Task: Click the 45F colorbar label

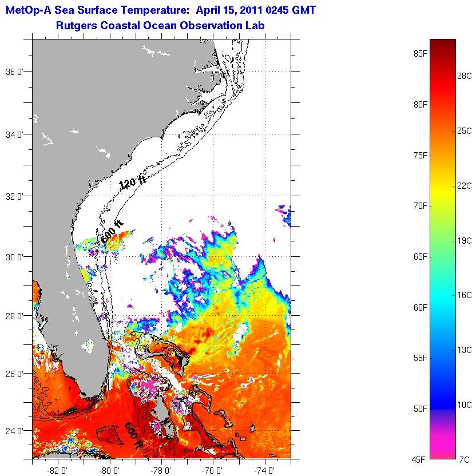Action: [419, 459]
